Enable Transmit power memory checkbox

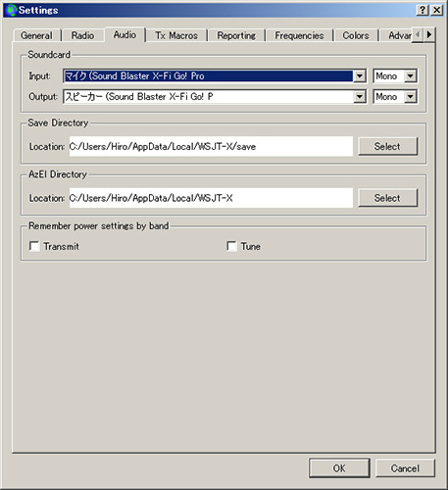coord(34,246)
